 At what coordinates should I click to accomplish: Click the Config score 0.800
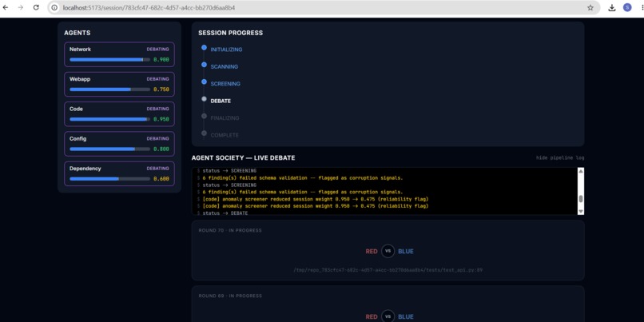161,149
